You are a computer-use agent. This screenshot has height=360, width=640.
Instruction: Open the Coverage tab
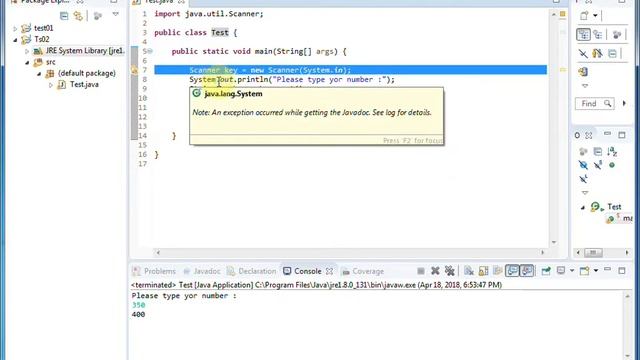click(363, 271)
